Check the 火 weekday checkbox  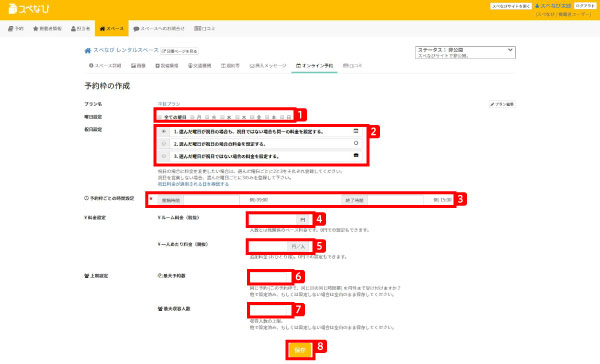coord(207,117)
